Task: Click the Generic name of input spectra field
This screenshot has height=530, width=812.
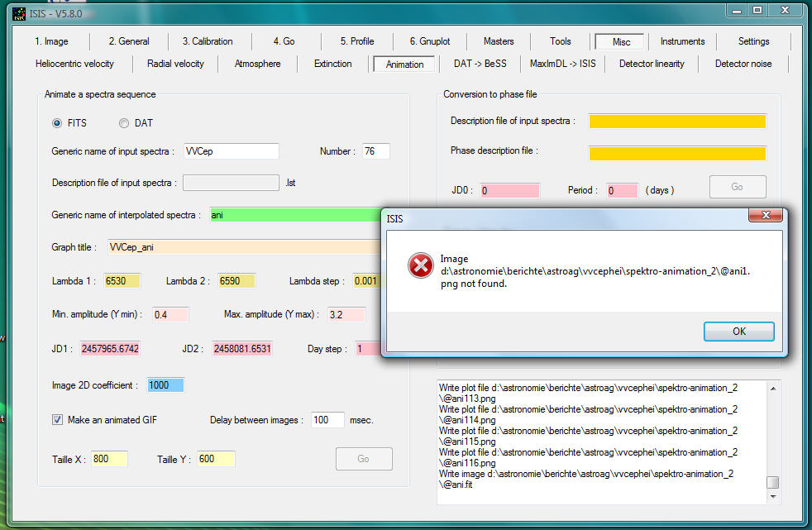Action: click(x=232, y=151)
